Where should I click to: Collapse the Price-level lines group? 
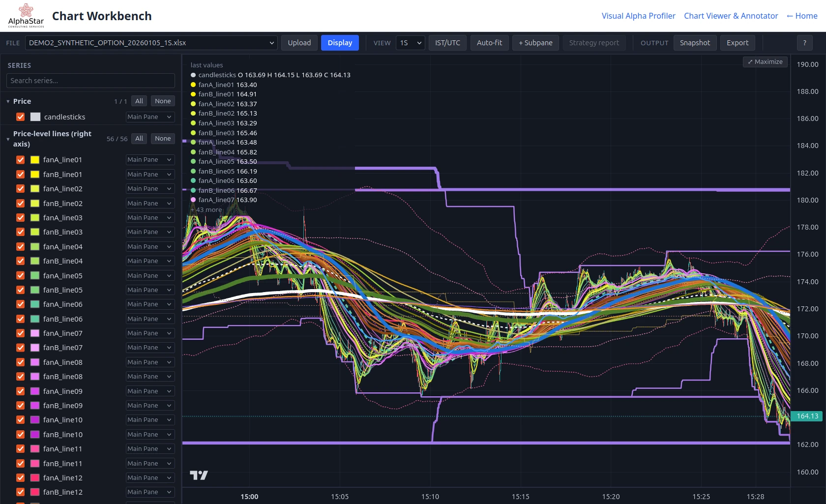pos(8,139)
